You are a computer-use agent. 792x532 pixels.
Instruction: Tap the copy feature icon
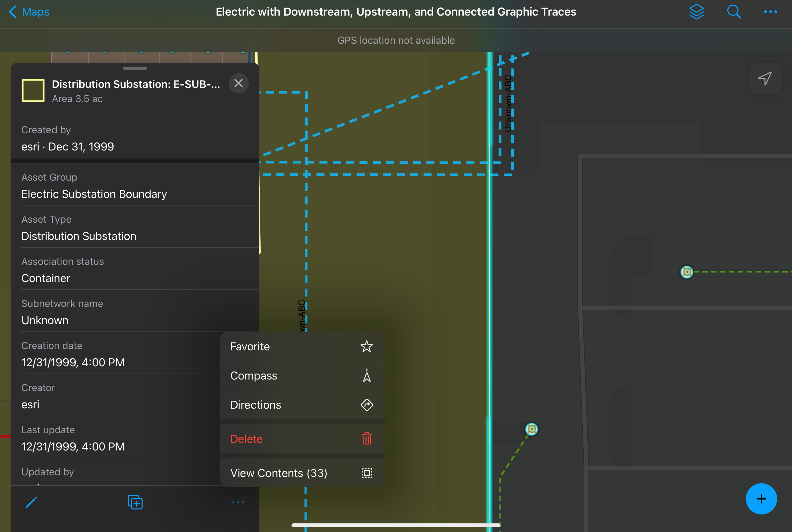135,502
